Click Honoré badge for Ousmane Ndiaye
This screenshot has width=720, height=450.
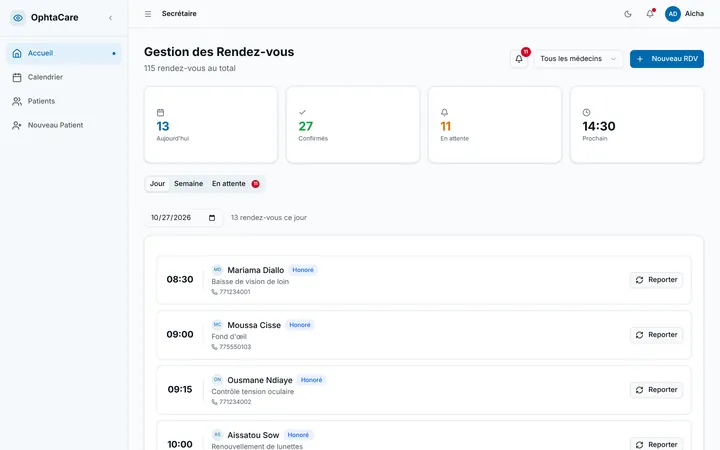[x=311, y=380]
